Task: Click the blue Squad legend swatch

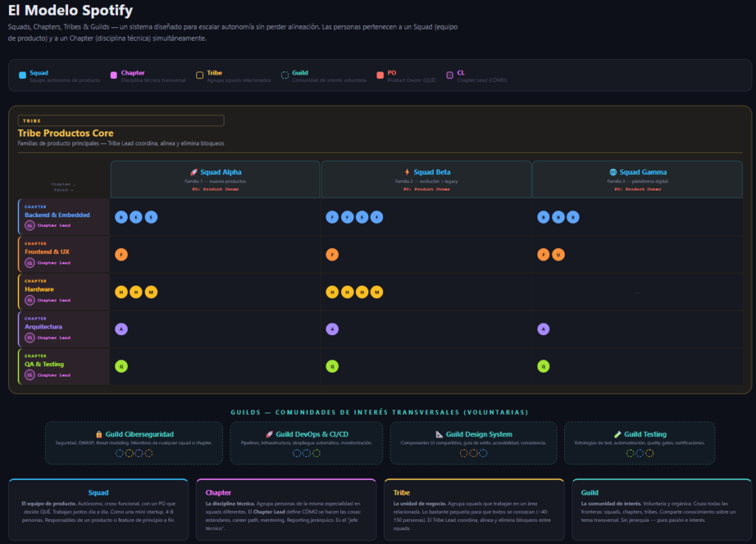Action: (x=23, y=75)
